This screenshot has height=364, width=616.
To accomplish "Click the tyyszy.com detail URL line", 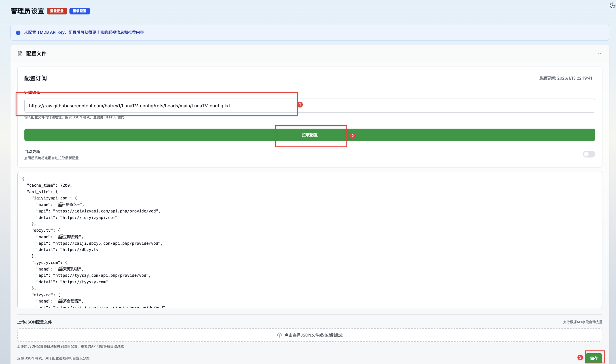I will tap(72, 282).
